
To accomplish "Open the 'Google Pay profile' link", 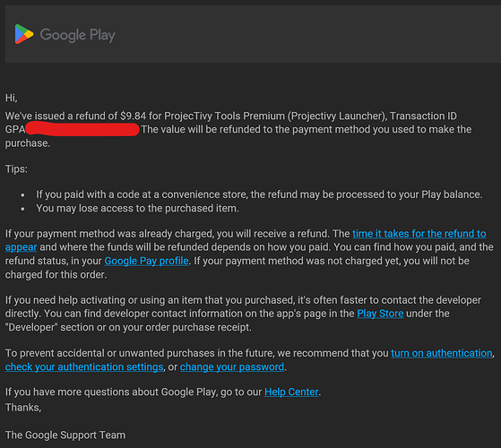I will pyautogui.click(x=146, y=261).
